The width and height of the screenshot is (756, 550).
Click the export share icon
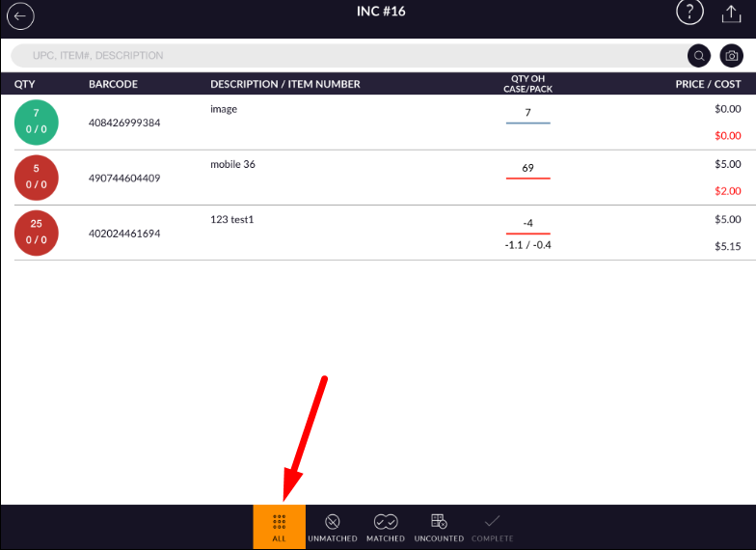coord(731,14)
